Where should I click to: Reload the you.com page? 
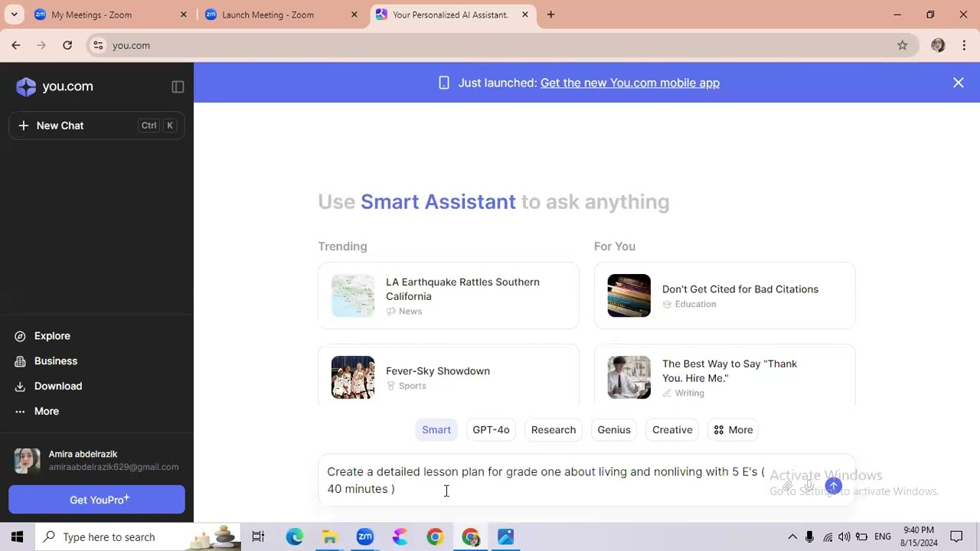[x=67, y=45]
